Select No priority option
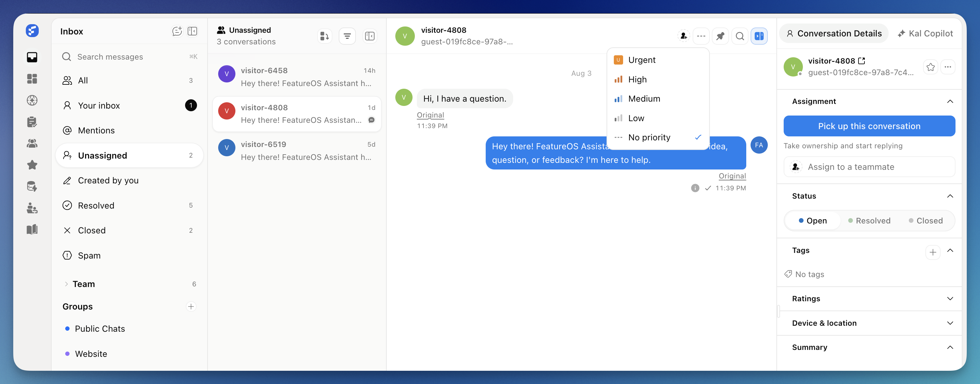Screen dimensions: 980x384 (658, 138)
